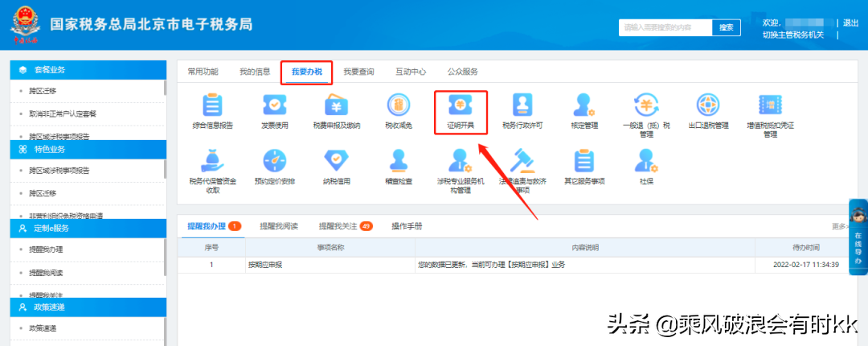Open the 操作手册 tab
The image size is (868, 346).
(407, 226)
